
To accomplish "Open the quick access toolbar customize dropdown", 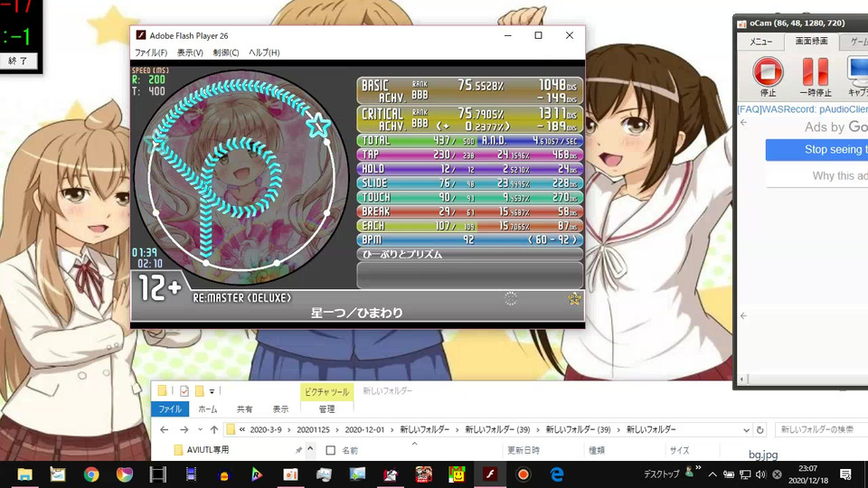I will 212,391.
